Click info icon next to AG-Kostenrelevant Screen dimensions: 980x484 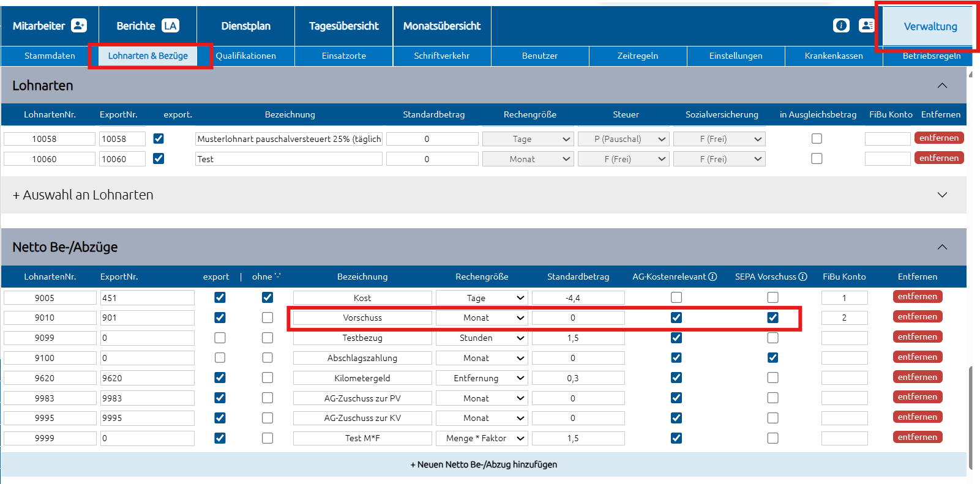(x=713, y=277)
